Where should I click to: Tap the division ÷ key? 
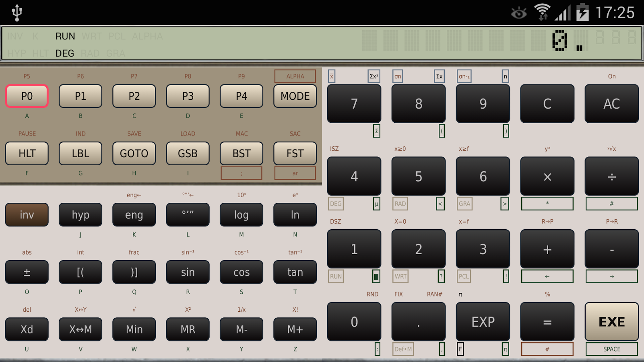pos(612,176)
